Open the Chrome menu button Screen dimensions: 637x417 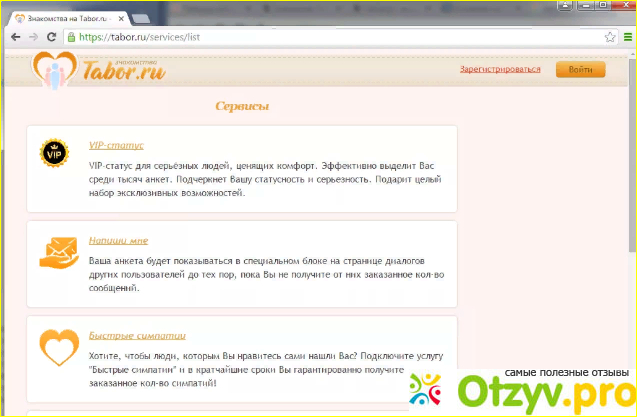(625, 37)
